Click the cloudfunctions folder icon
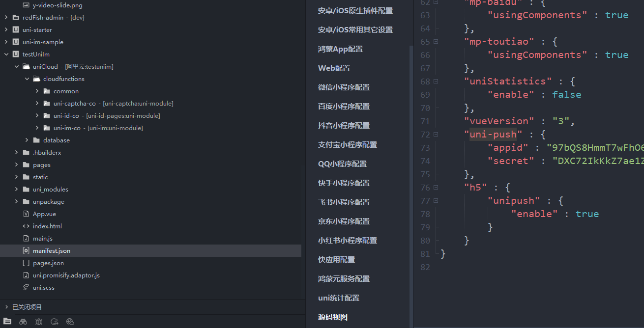 click(x=36, y=79)
